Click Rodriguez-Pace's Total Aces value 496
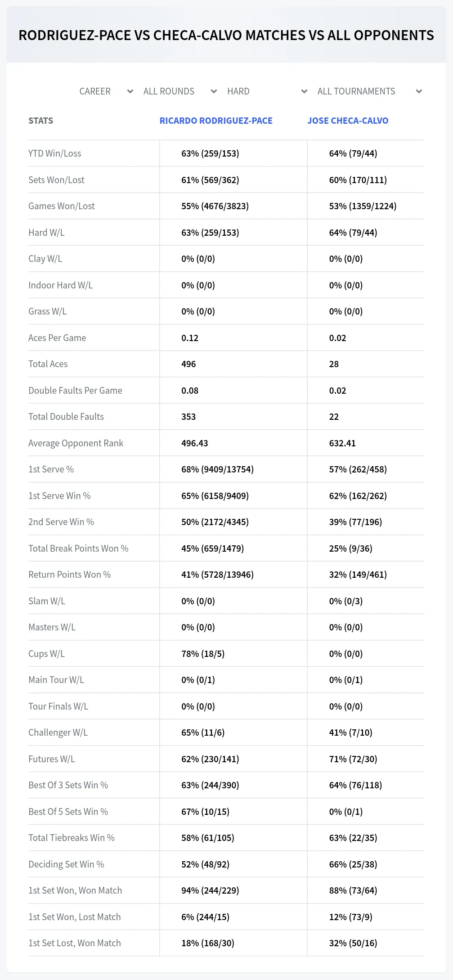Screen dimensions: 453x980 [x=188, y=364]
